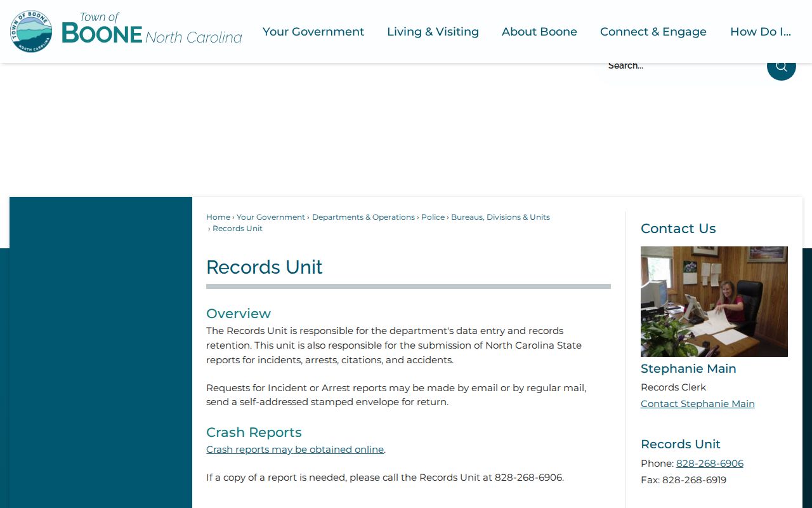812x508 pixels.
Task: Click the Records Clerk job title
Action: (x=673, y=387)
